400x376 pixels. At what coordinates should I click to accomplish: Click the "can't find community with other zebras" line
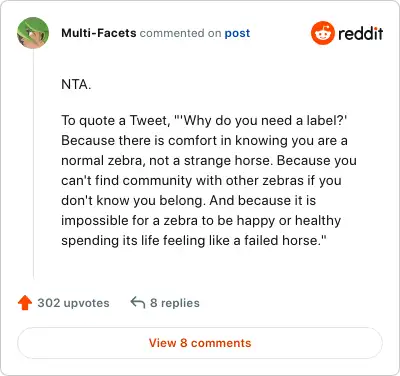[201, 180]
